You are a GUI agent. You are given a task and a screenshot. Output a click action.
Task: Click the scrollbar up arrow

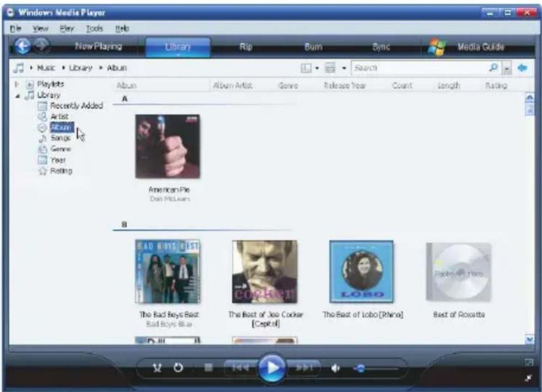coord(529,98)
